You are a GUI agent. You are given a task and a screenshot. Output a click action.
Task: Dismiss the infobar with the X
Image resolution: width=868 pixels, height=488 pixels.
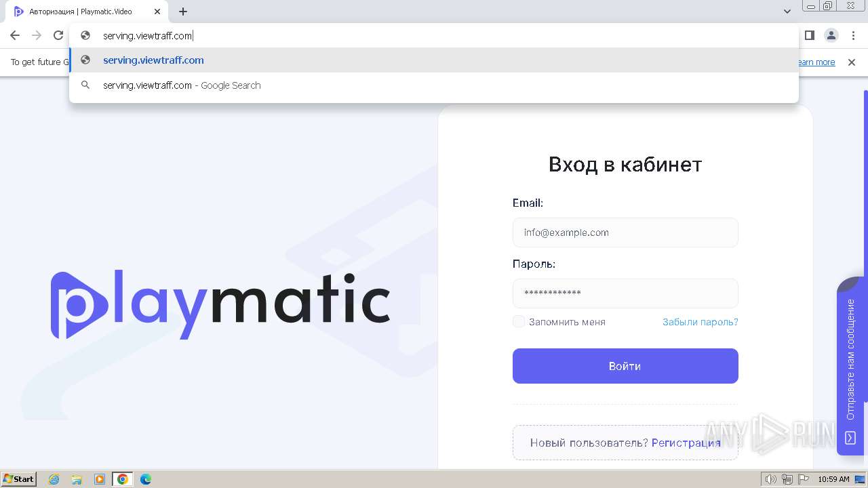[x=852, y=62]
